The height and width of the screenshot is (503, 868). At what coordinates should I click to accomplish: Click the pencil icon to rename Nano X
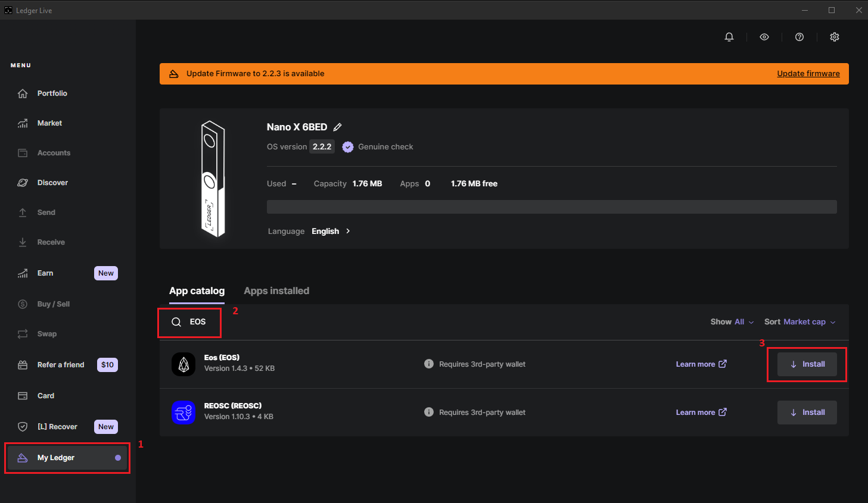337,127
